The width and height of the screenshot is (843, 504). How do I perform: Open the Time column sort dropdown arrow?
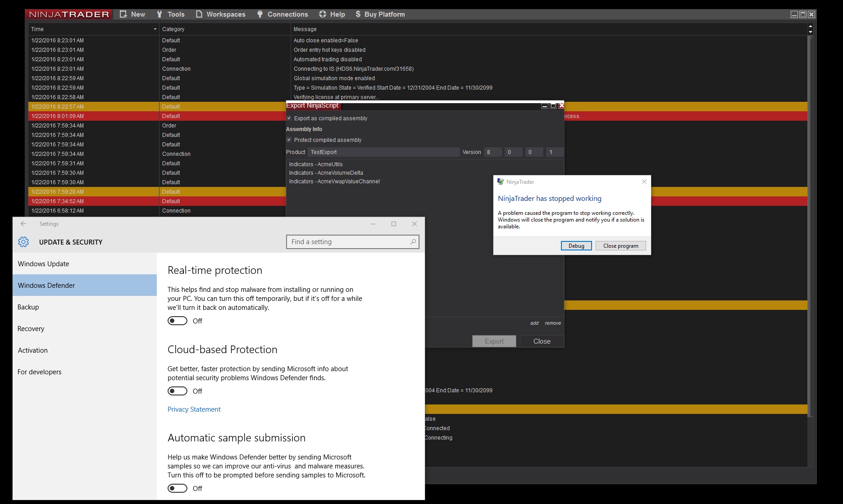[155, 29]
